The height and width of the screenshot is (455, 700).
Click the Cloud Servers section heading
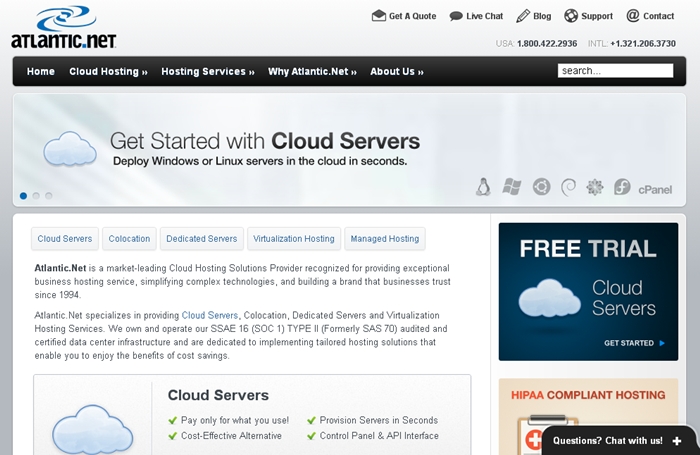tap(218, 395)
